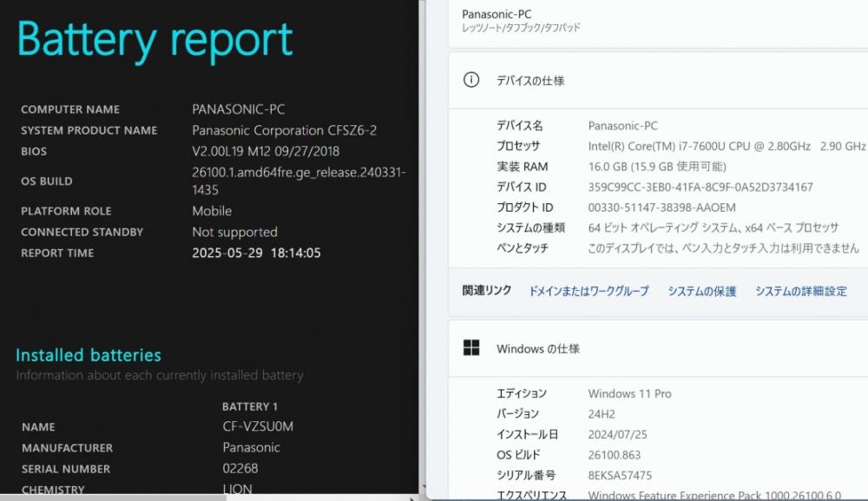Select the "Not supported" standby value
The image size is (868, 501).
point(234,233)
